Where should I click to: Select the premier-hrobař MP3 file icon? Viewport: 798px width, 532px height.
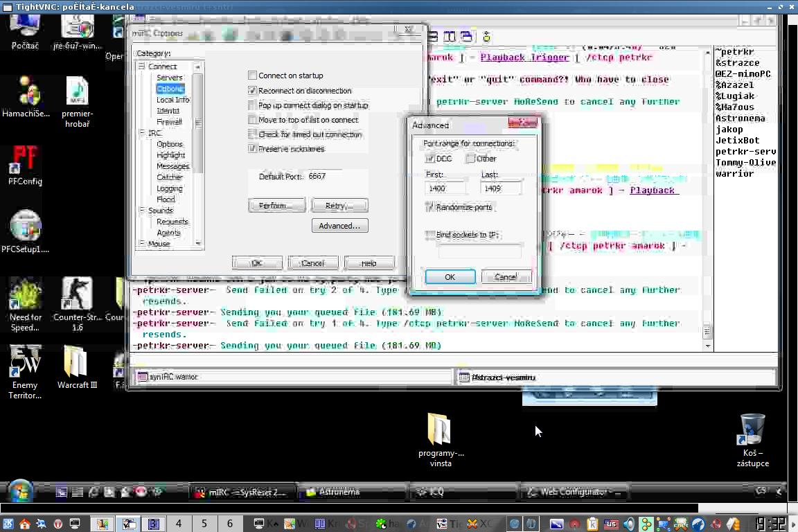[78, 102]
